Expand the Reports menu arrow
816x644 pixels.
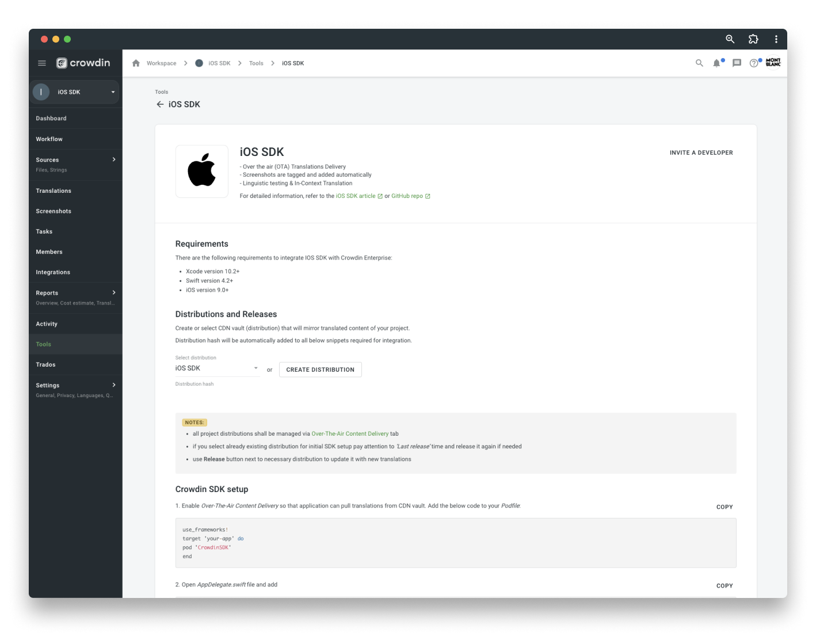(114, 292)
